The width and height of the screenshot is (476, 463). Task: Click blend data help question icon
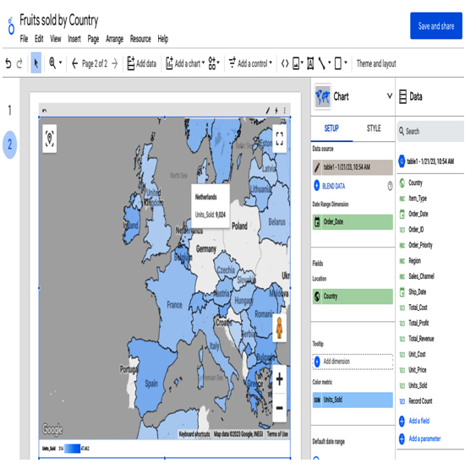click(x=390, y=186)
